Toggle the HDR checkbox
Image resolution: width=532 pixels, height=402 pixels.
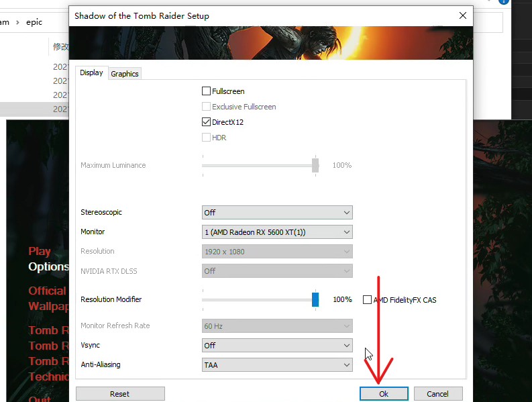pos(206,138)
